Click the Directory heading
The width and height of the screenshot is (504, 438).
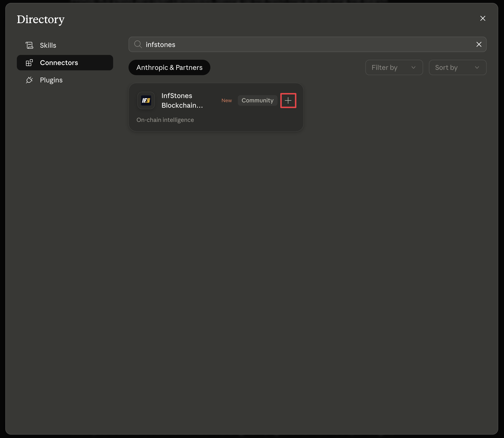tap(40, 19)
